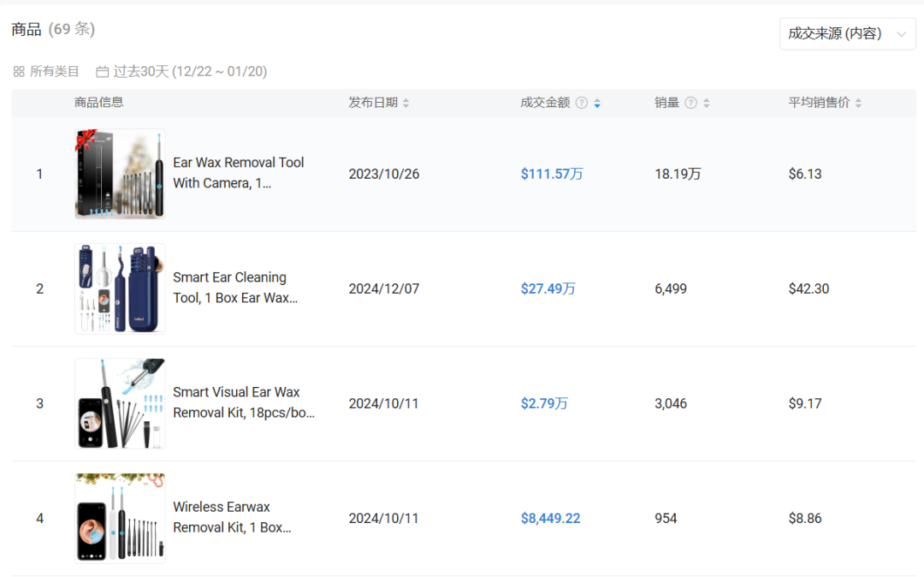Screen dimensions: 924x577
Task: Click the help icon next to 成交金额
Action: pos(582,103)
